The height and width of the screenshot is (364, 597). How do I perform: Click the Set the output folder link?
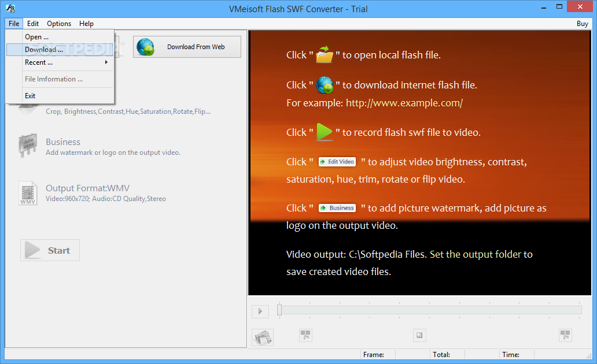click(x=476, y=254)
